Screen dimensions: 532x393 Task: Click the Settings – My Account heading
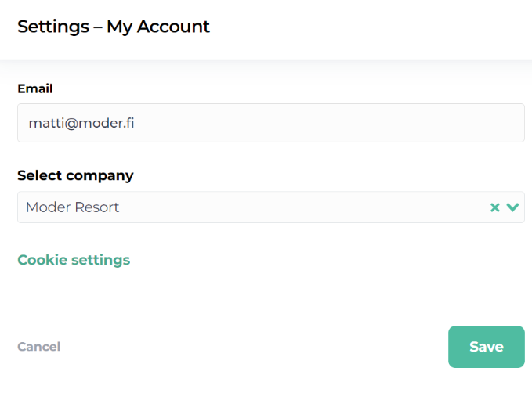(114, 27)
